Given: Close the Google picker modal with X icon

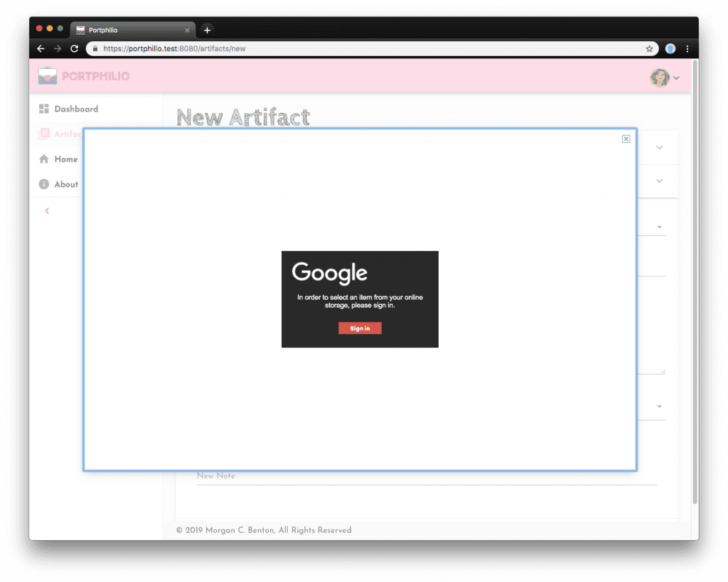Looking at the screenshot, I should 626,139.
